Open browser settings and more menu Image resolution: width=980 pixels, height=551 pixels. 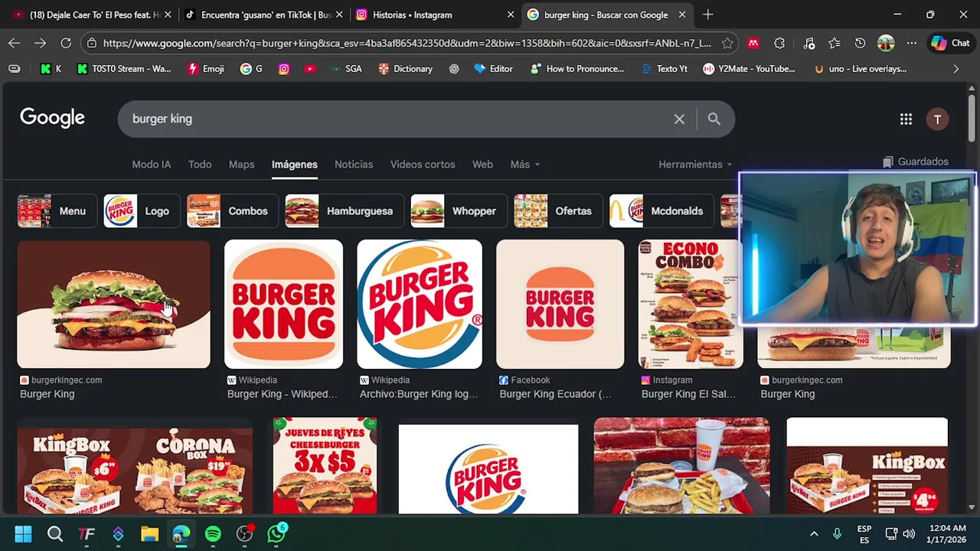(911, 44)
